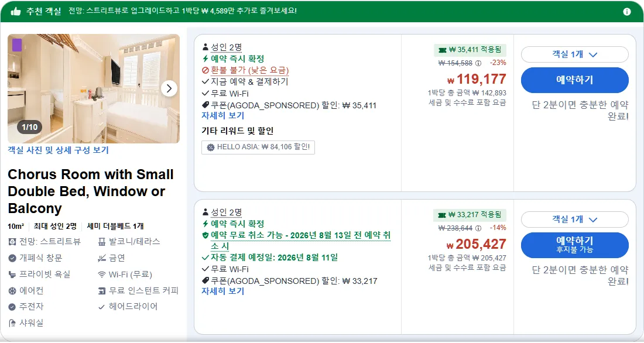Viewport: 644px width, 343px height.
Task: Open the info icon in green banner
Action: coord(627,12)
